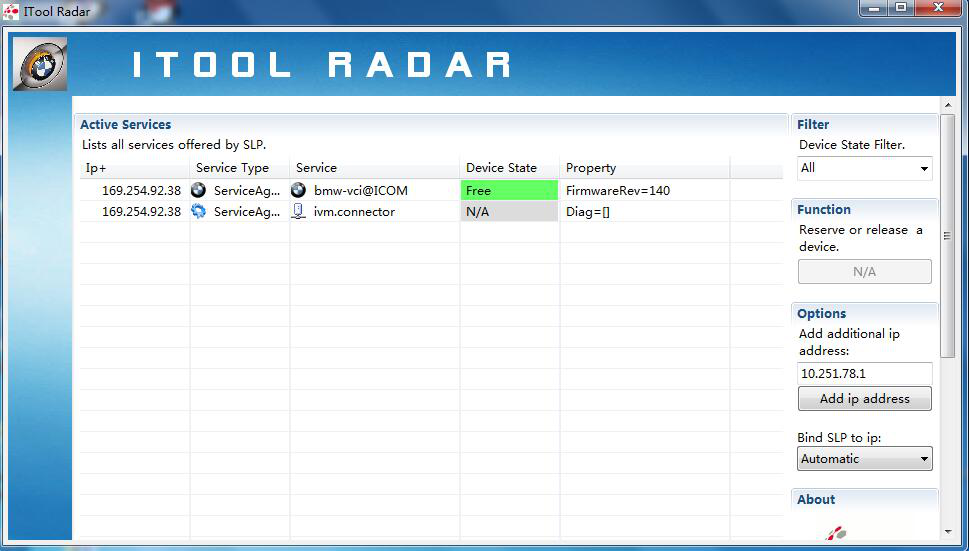Minimize the ITool Radar window

pos(874,8)
